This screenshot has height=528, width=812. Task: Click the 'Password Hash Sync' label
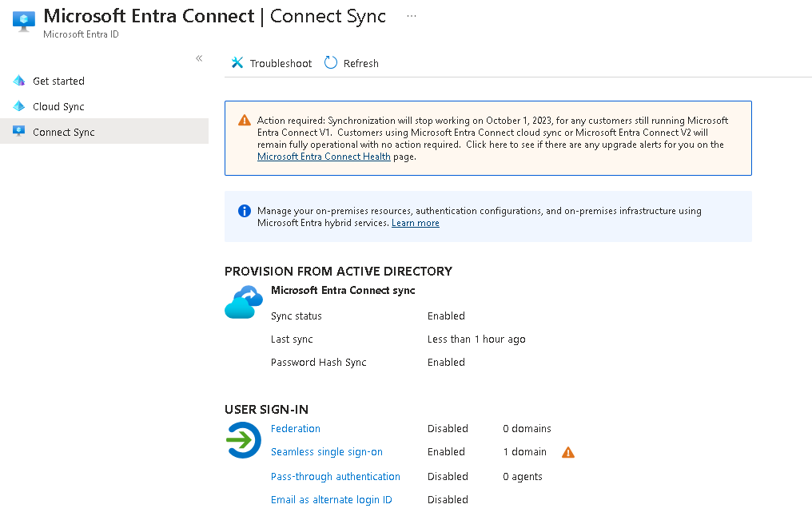pyautogui.click(x=318, y=363)
